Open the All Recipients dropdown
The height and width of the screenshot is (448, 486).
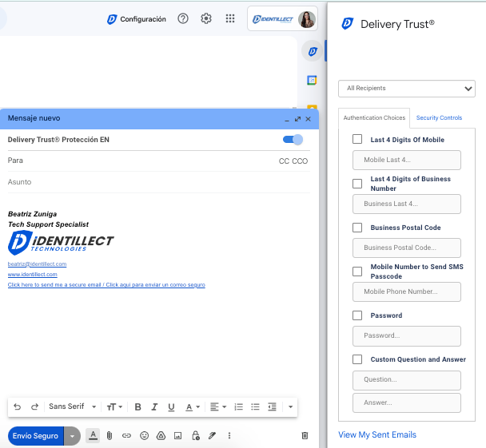coord(407,89)
